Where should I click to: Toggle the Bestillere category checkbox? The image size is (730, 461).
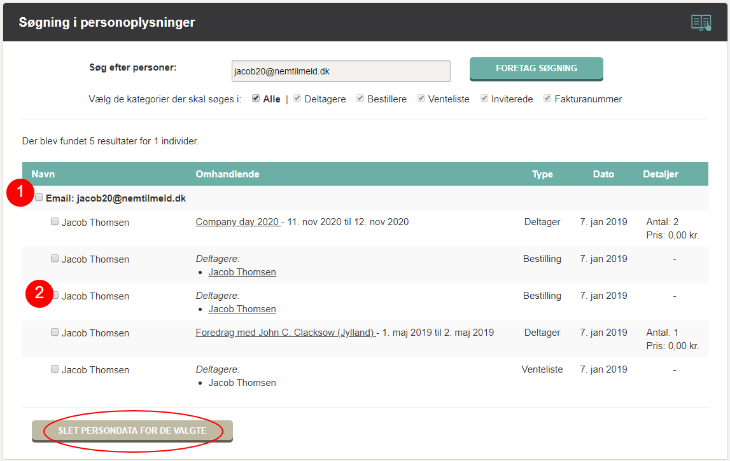(x=360, y=98)
